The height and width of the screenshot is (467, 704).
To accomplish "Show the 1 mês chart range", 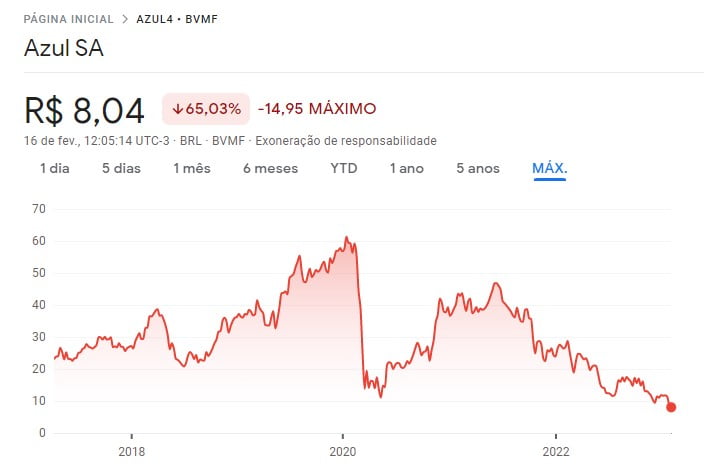I will (x=192, y=168).
